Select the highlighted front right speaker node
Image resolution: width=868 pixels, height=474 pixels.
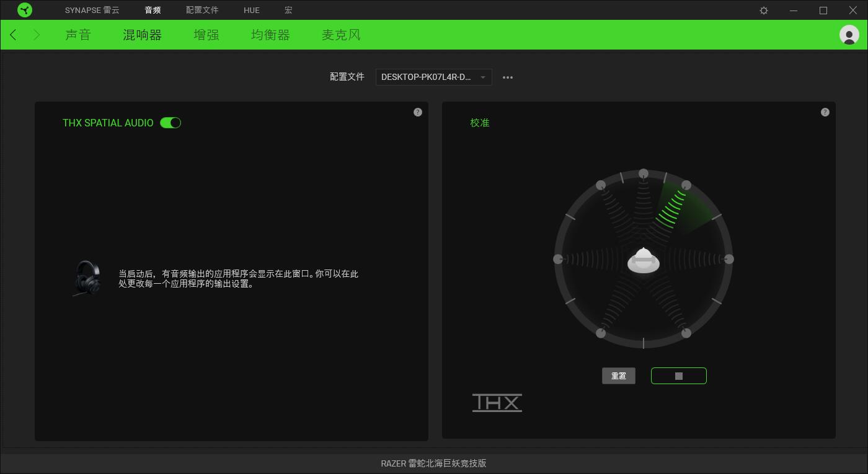pyautogui.click(x=686, y=185)
